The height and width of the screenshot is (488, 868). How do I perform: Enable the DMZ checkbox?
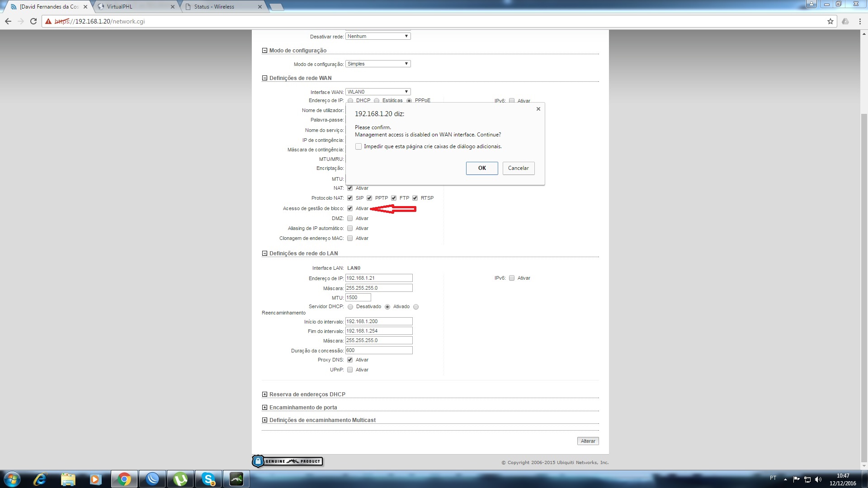pos(350,219)
